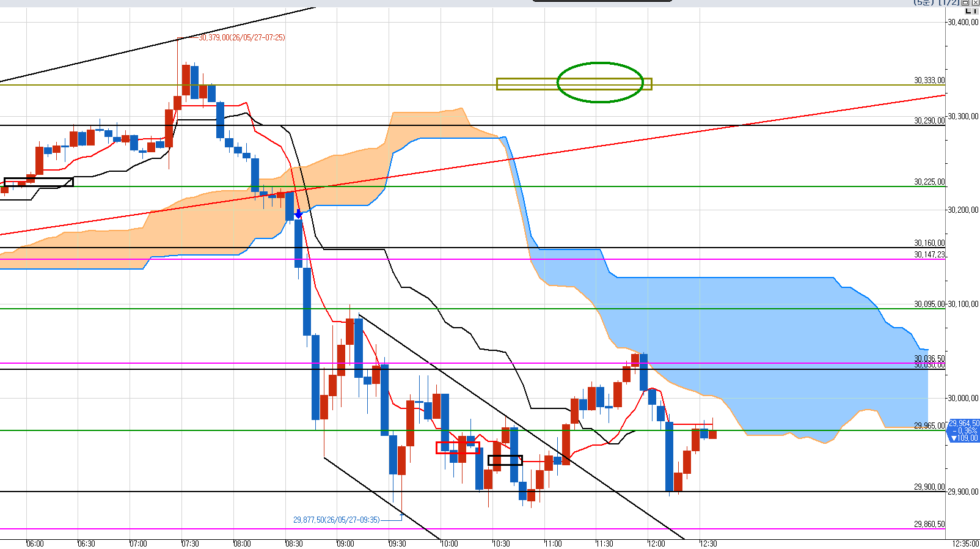The image size is (980, 549).
Task: Click the 30,147.23 horizontal line label
Action: [929, 254]
